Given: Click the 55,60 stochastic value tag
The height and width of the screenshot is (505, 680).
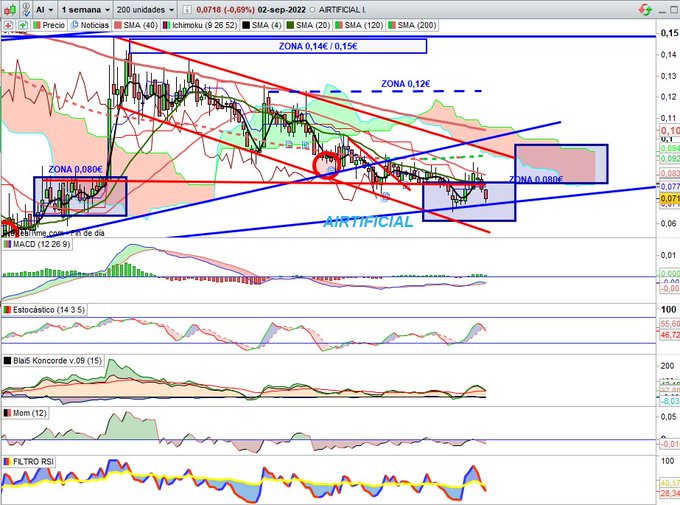Looking at the screenshot, I should click(x=669, y=324).
